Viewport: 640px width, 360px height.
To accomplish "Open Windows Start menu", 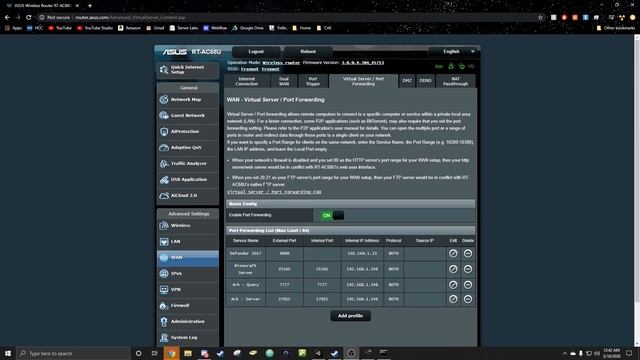I will click(x=8, y=353).
